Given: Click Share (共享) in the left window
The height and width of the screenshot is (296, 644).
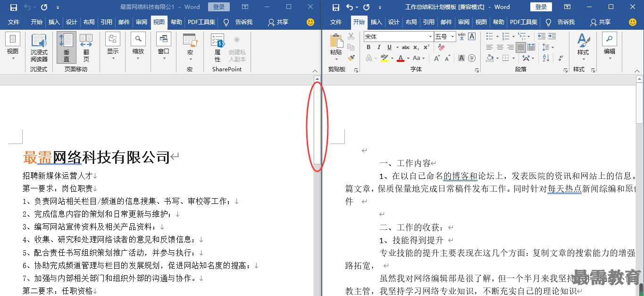Looking at the screenshot, I should 278,22.
